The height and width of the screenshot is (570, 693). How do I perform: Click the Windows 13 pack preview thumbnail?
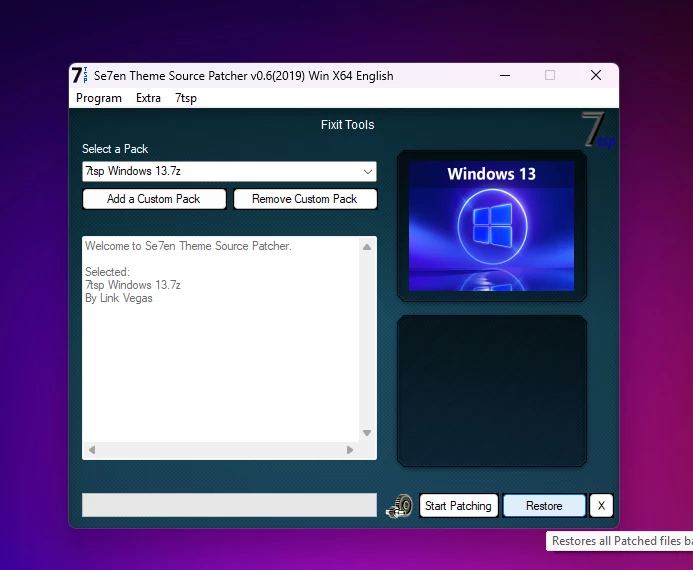[x=491, y=226]
